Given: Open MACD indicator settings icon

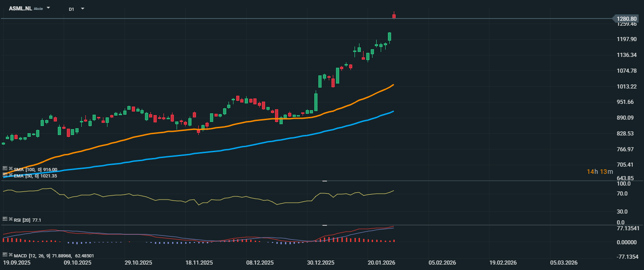Looking at the screenshot, I should point(5,254).
